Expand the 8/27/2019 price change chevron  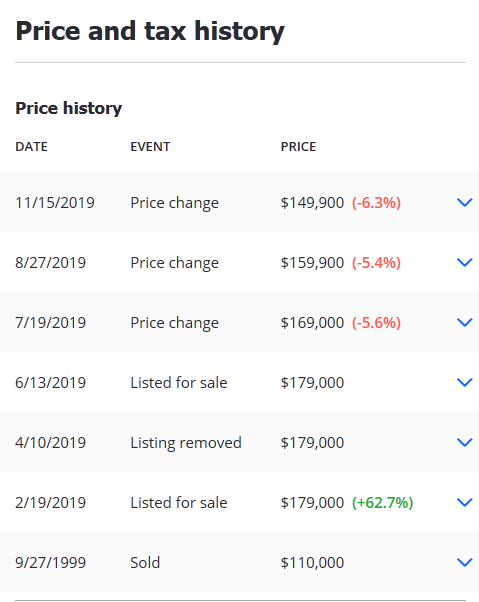pos(464,263)
